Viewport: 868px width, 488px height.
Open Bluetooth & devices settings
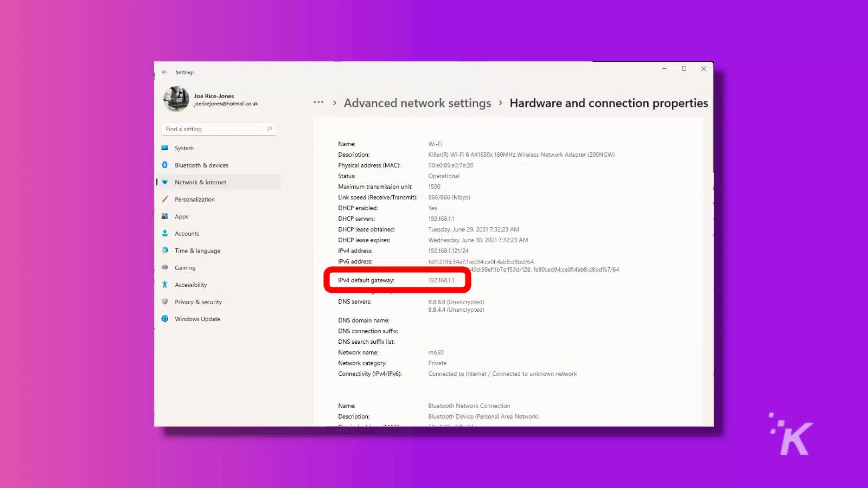coord(201,165)
